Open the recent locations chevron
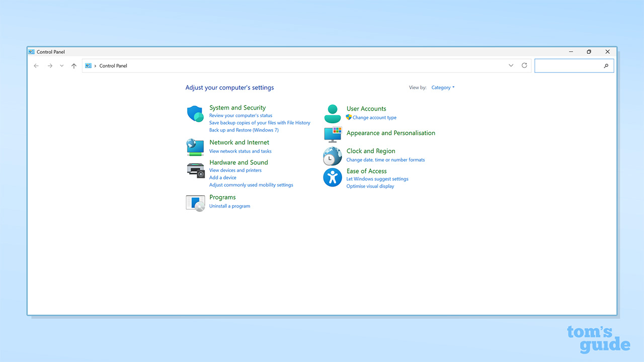This screenshot has height=362, width=644. (x=62, y=66)
